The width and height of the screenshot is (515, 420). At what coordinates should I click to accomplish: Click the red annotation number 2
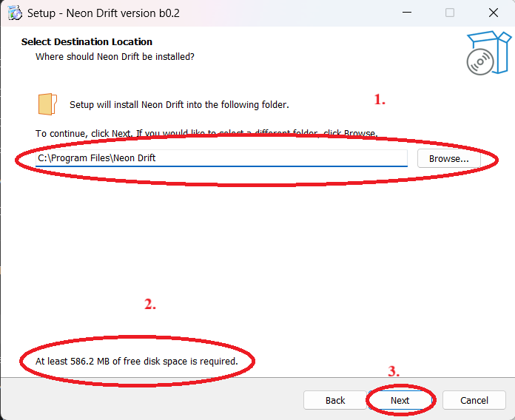(x=150, y=305)
